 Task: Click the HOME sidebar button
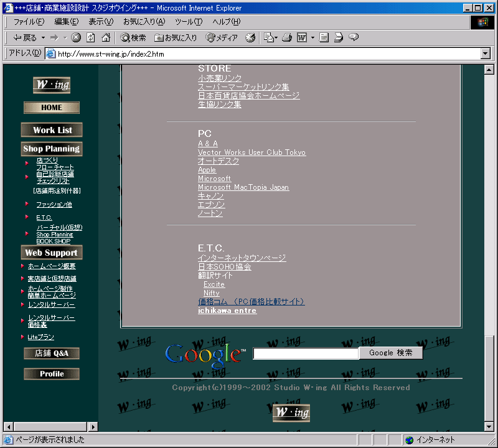[x=52, y=108]
